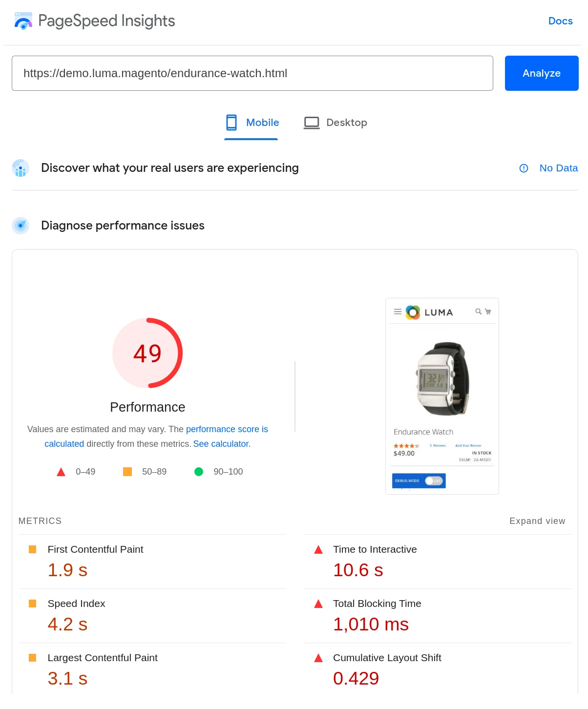Toggle the Debug Mode switch
588x709 pixels.
coord(433,481)
